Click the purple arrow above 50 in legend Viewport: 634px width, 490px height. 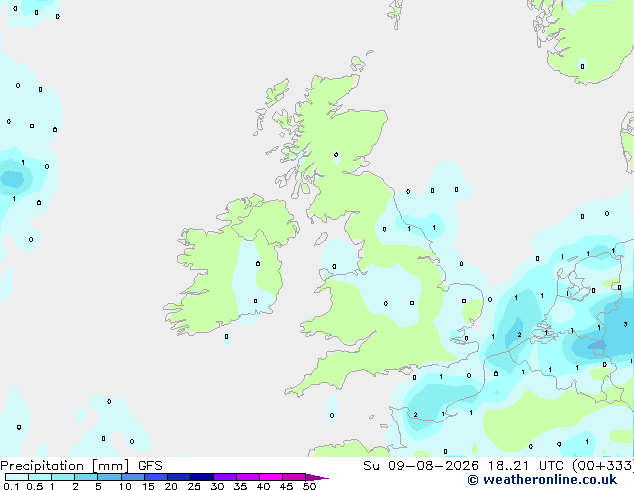tap(317, 477)
